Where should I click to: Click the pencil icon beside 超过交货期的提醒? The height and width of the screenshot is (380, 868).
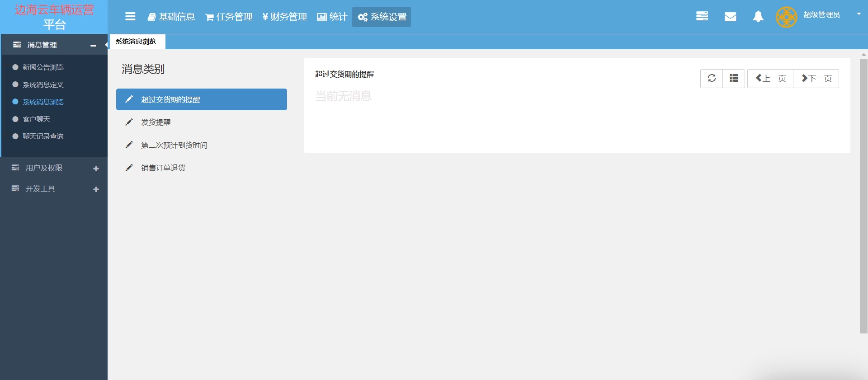point(129,99)
